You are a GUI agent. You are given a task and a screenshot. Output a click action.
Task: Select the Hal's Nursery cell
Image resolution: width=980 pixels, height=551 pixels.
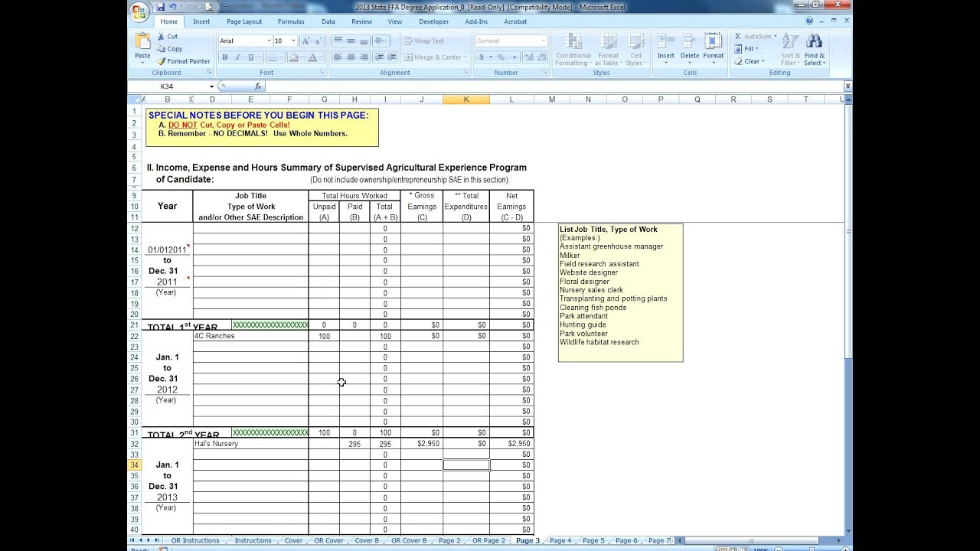tap(250, 444)
